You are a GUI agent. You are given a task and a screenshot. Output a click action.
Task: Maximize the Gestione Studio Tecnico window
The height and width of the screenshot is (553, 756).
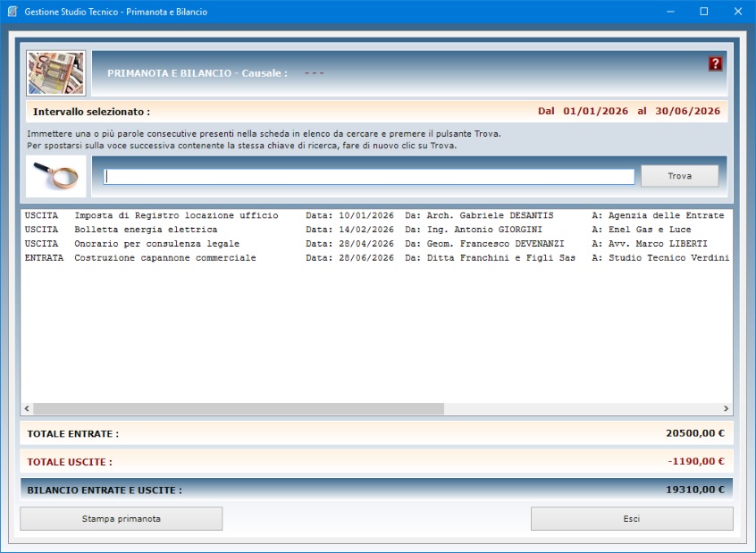pyautogui.click(x=703, y=12)
